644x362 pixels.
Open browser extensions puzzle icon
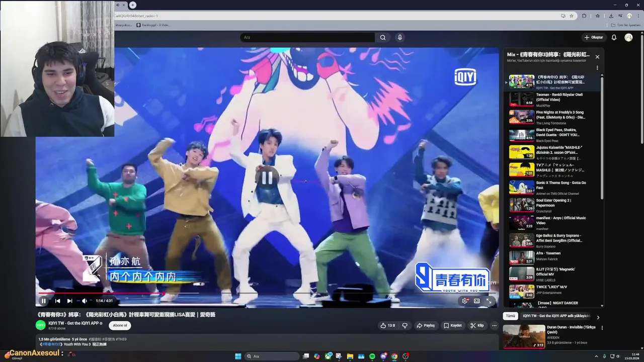584,16
